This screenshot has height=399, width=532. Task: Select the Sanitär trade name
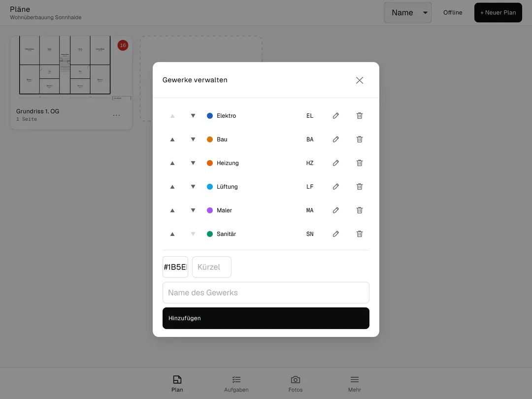coord(226,234)
